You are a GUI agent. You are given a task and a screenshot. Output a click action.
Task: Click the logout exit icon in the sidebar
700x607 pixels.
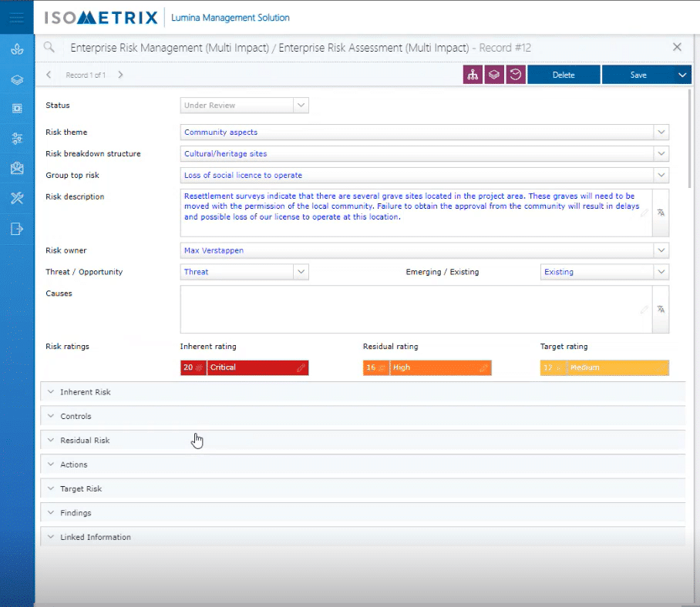pos(17,228)
